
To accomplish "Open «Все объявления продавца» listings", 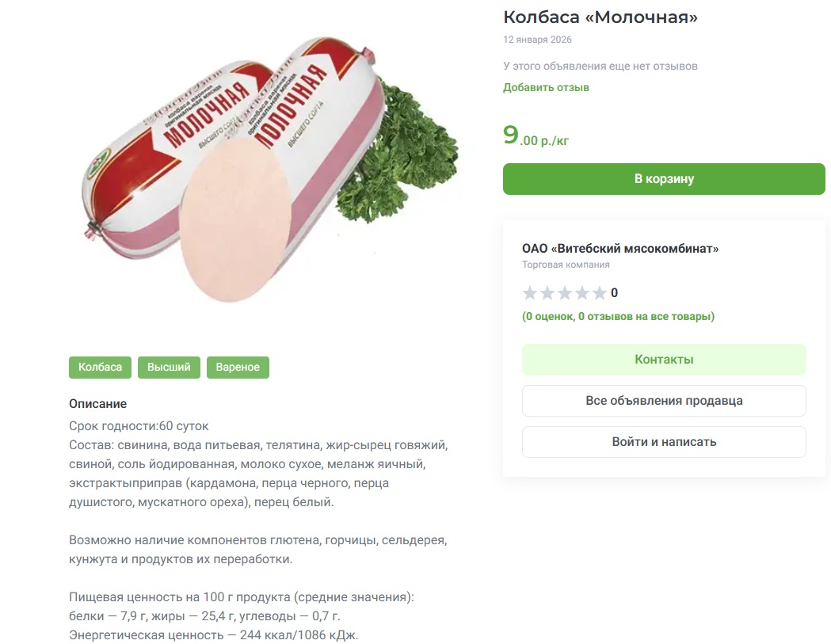I will click(x=664, y=401).
